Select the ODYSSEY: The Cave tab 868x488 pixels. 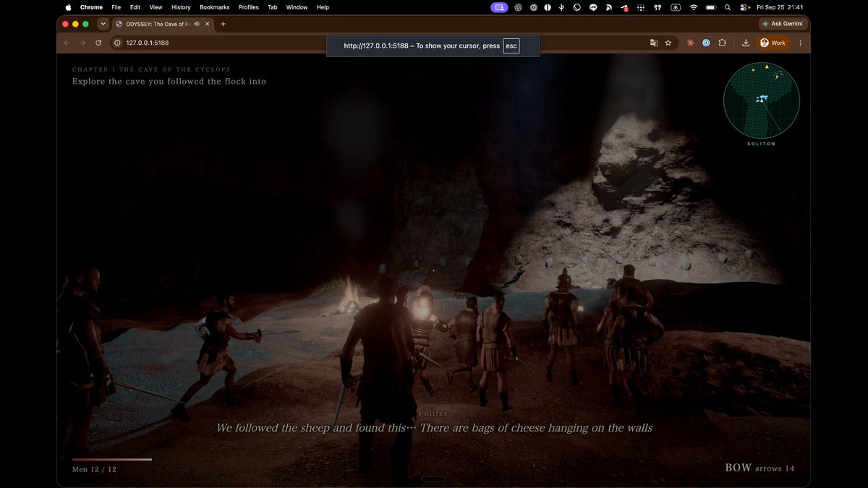[x=162, y=24]
